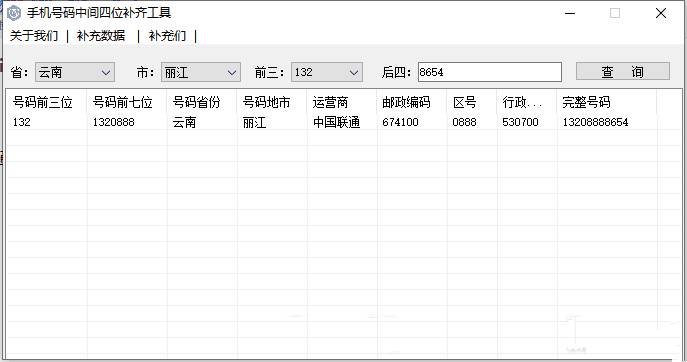Expand the 市 dropdown showing 丽江

[x=201, y=72]
